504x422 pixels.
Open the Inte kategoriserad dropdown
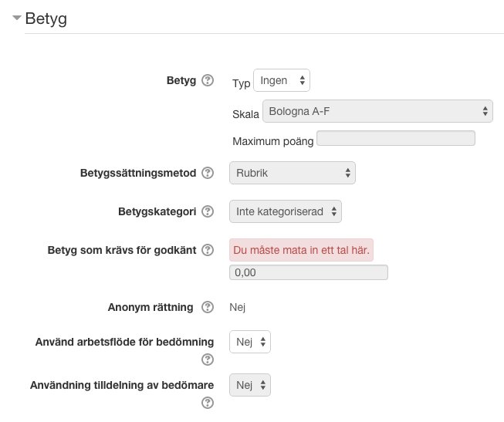tap(286, 211)
